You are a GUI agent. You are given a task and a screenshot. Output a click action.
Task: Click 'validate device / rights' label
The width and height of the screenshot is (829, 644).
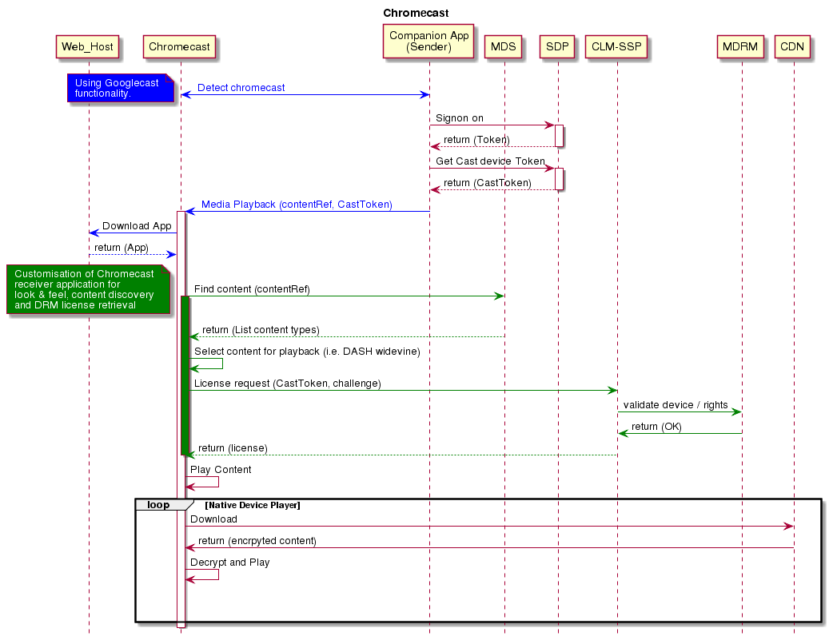pyautogui.click(x=676, y=404)
